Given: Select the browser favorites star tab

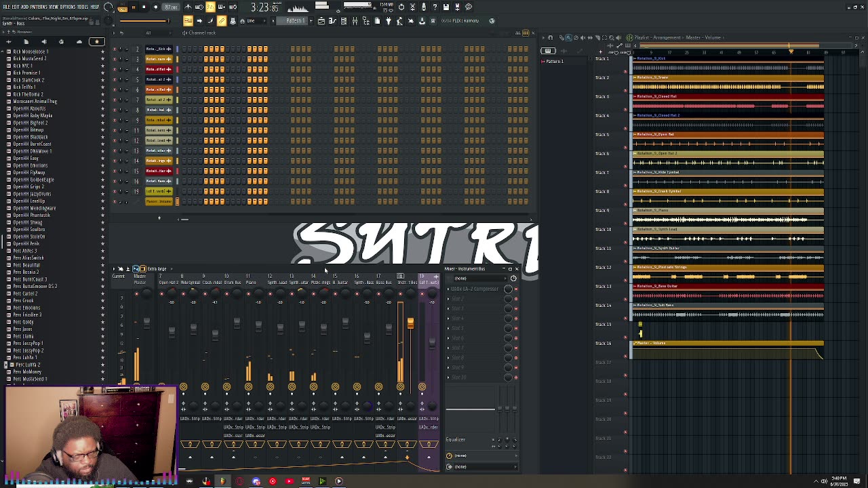Looking at the screenshot, I should point(96,42).
